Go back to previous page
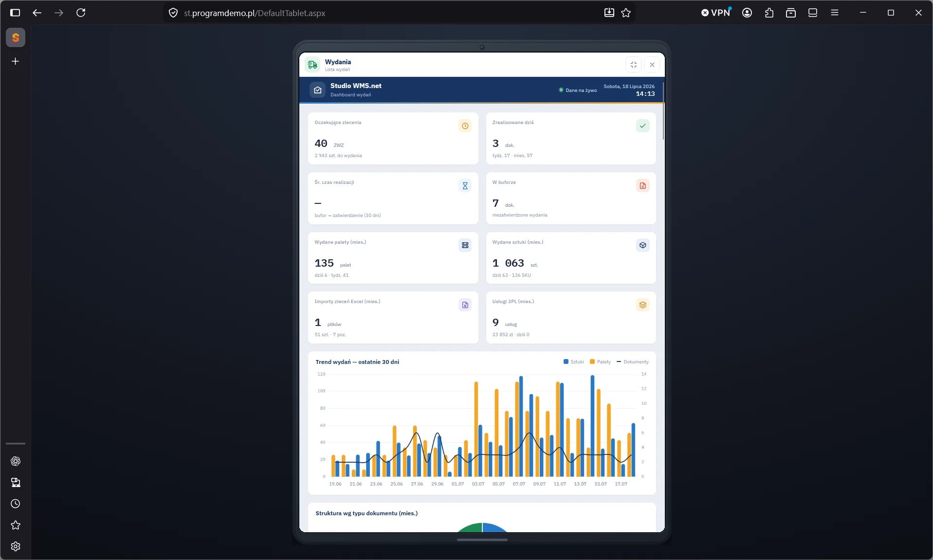Viewport: 933px width, 560px height. (x=37, y=13)
